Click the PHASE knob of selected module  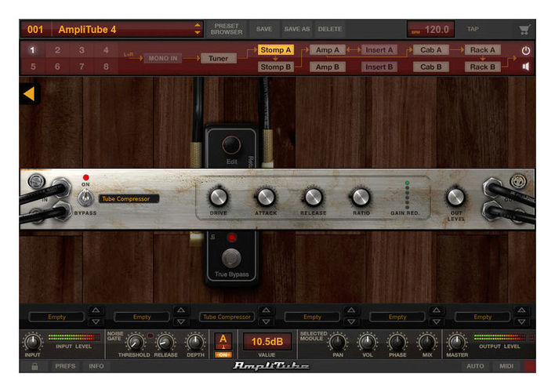click(x=397, y=342)
